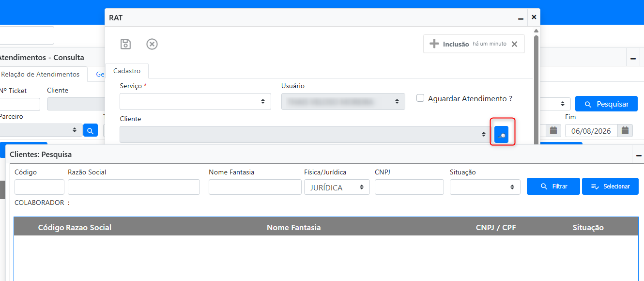The image size is (644, 281).
Task: Minimize the RAT window
Action: point(521,18)
